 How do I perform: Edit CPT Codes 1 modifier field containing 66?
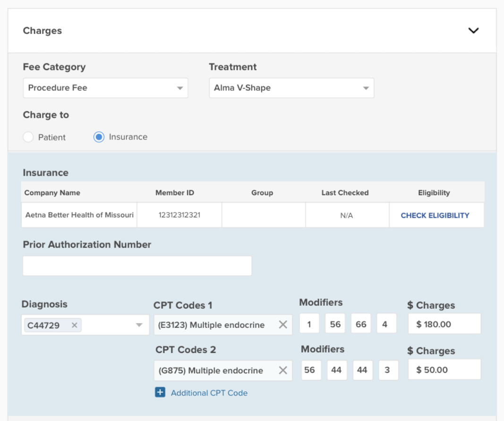(x=361, y=324)
